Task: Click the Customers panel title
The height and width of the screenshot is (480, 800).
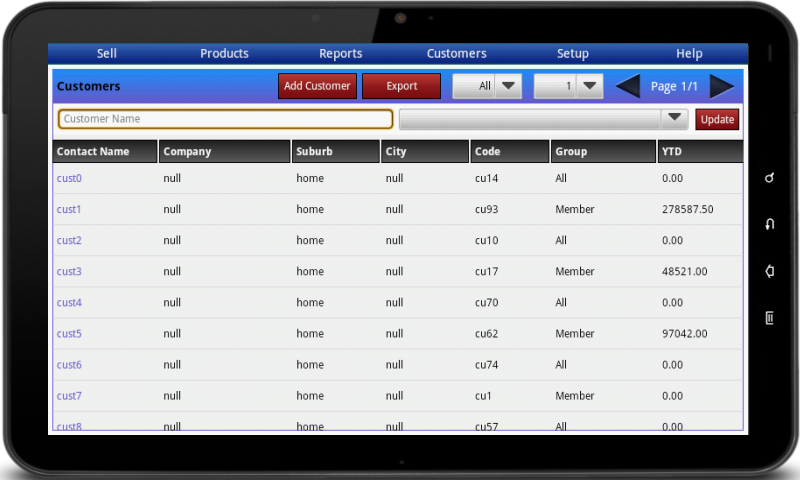Action: click(88, 86)
